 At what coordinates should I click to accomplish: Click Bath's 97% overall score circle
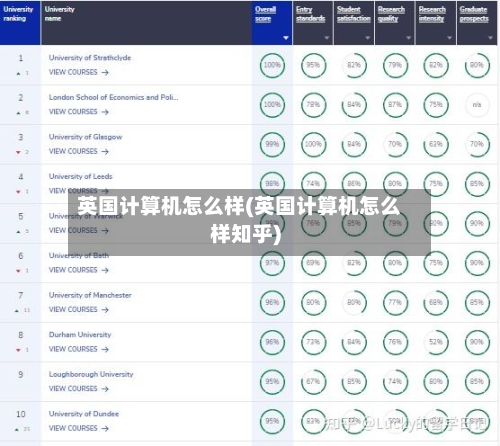coord(272,263)
